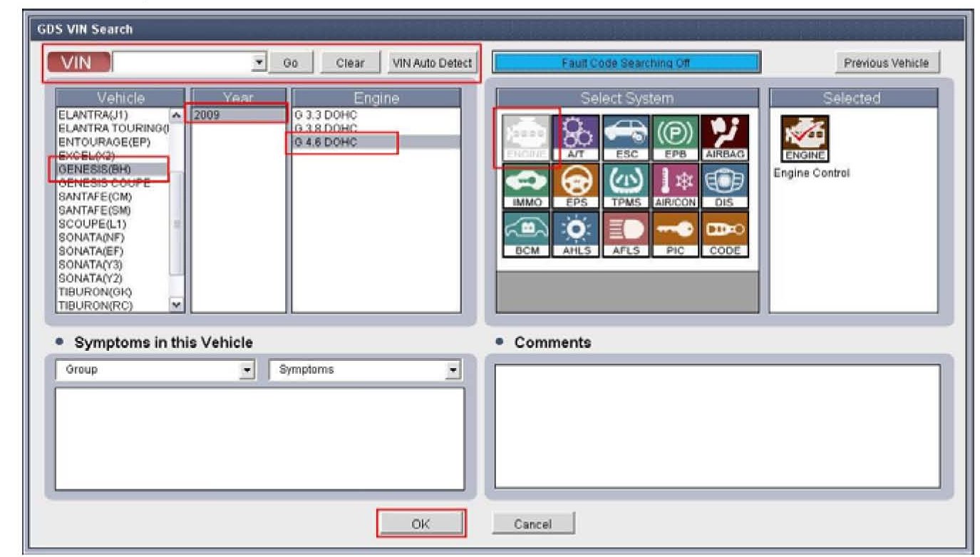The height and width of the screenshot is (557, 980).
Task: Choose the AHLS headlamp system icon
Action: (x=576, y=234)
